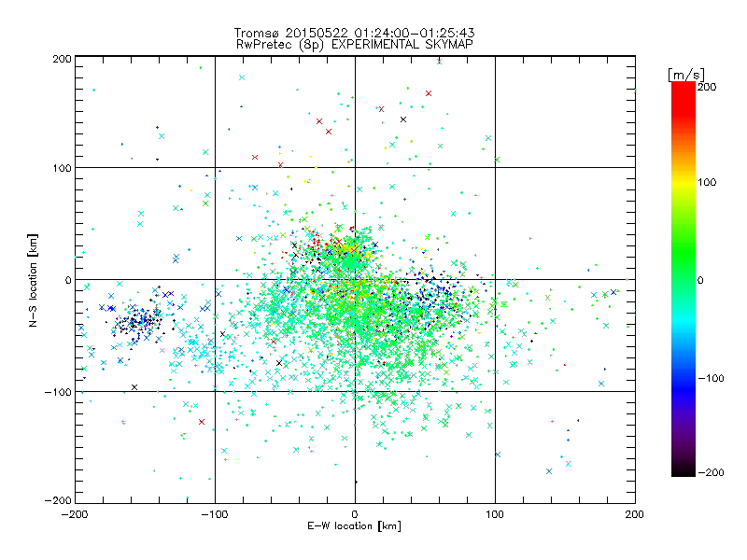This screenshot has width=747, height=560.
Task: Click the '[m/s]' colorbar unit label
Action: (686, 76)
